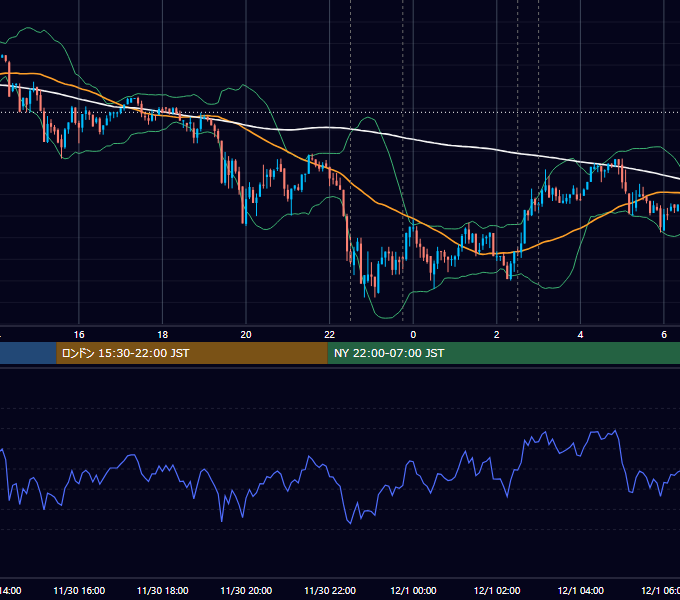This screenshot has height=600, width=680.
Task: Click the 11/30 22:00 date label
Action: pos(330,590)
